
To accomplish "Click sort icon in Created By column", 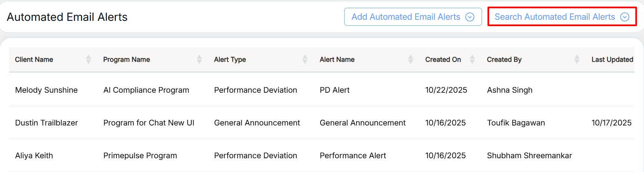I will point(577,59).
